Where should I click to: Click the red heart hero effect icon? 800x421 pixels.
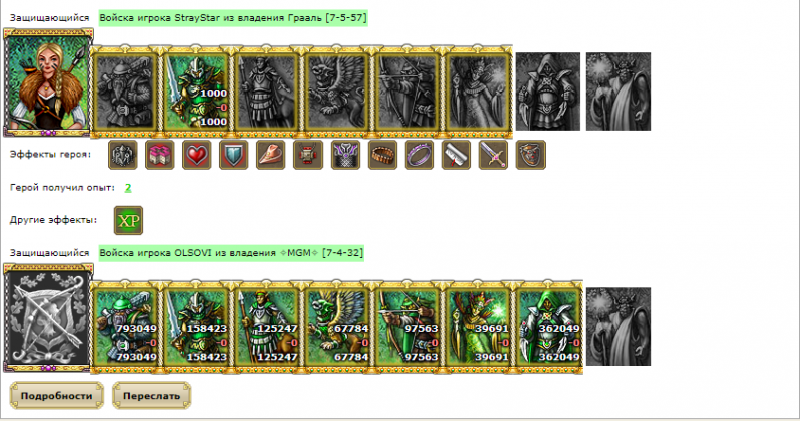(196, 155)
